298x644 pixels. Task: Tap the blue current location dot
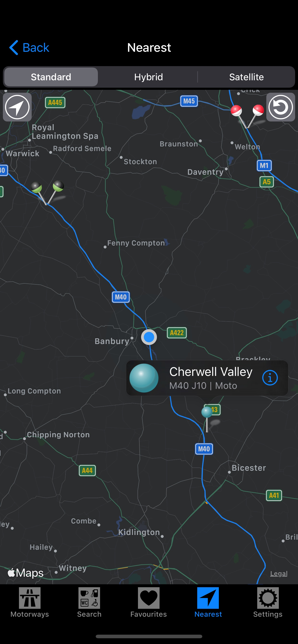(x=149, y=337)
